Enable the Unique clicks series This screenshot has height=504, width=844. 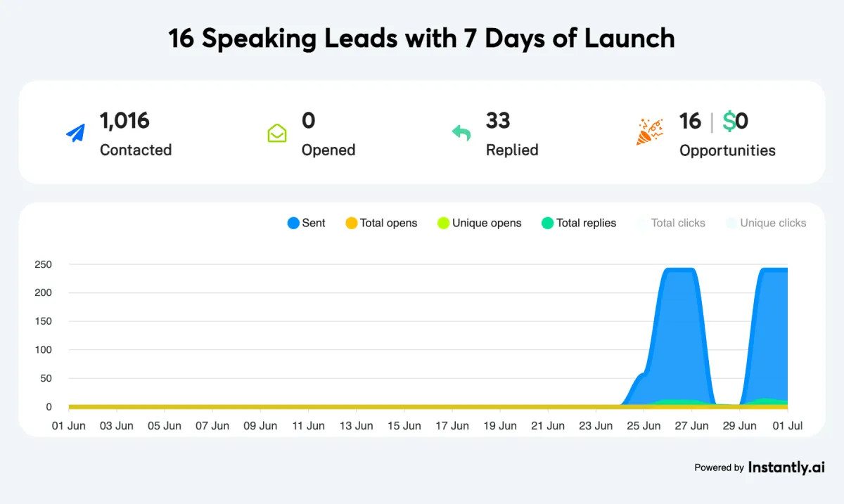(x=766, y=223)
